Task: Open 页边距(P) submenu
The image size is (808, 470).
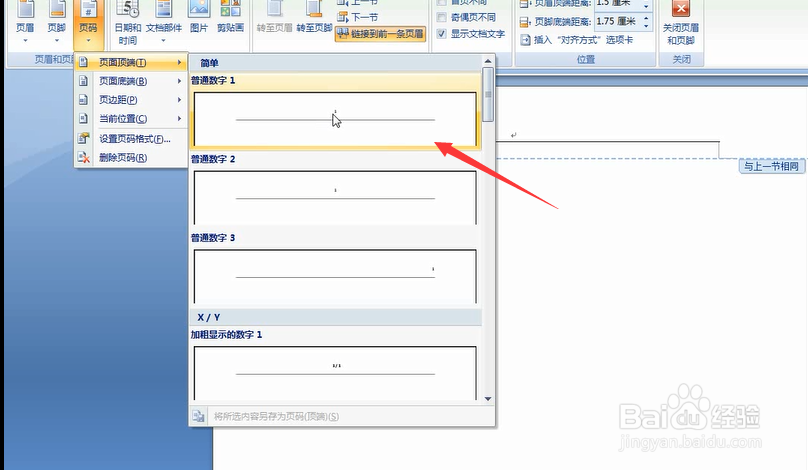Action: [131, 99]
